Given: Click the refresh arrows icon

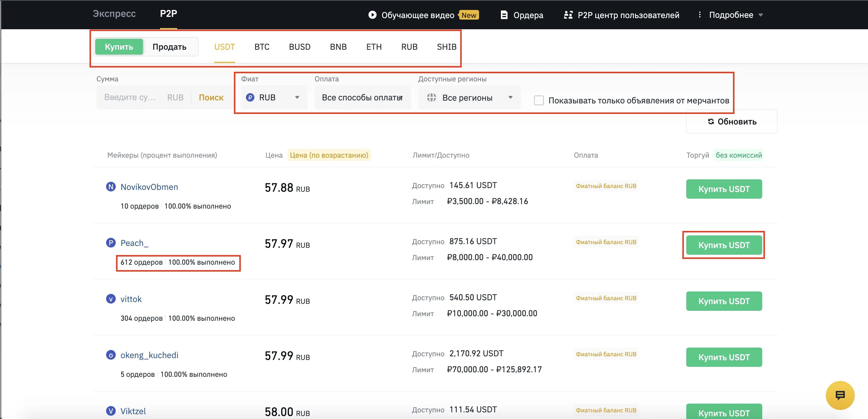Looking at the screenshot, I should point(711,121).
